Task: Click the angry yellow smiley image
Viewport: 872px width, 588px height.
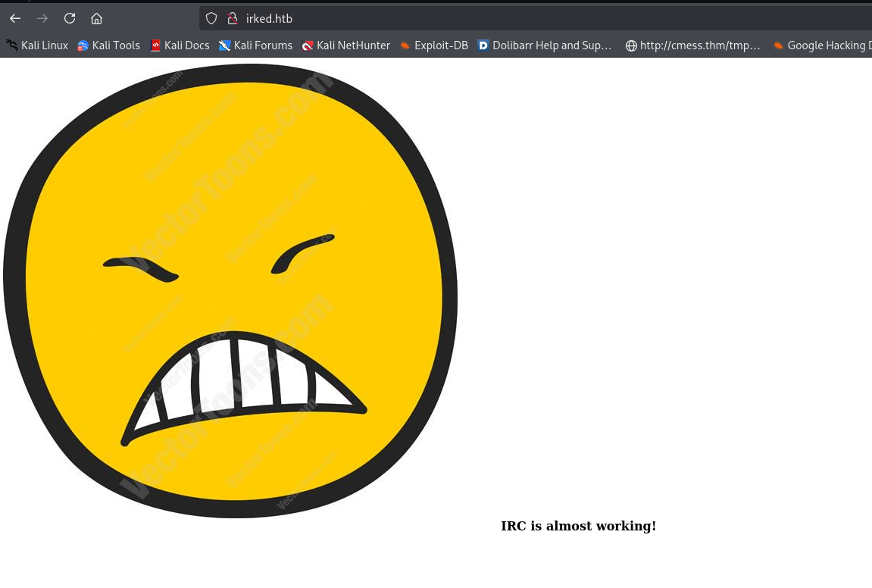Action: pyautogui.click(x=230, y=291)
